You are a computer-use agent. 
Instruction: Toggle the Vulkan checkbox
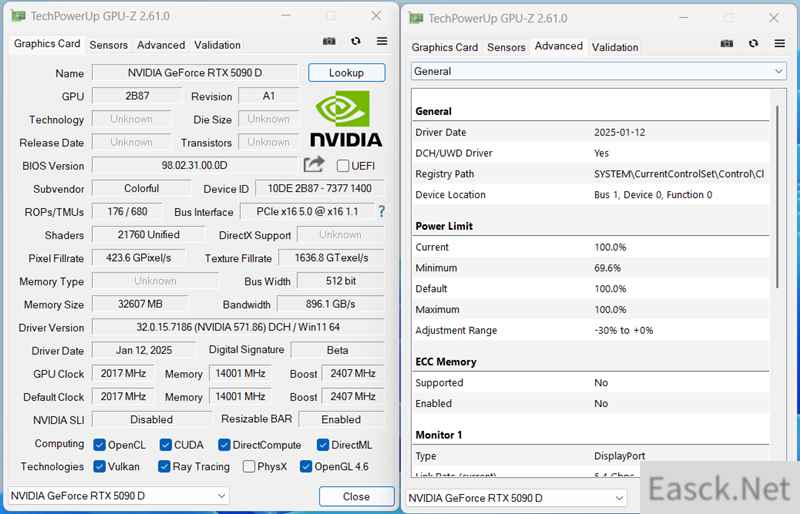click(x=99, y=467)
